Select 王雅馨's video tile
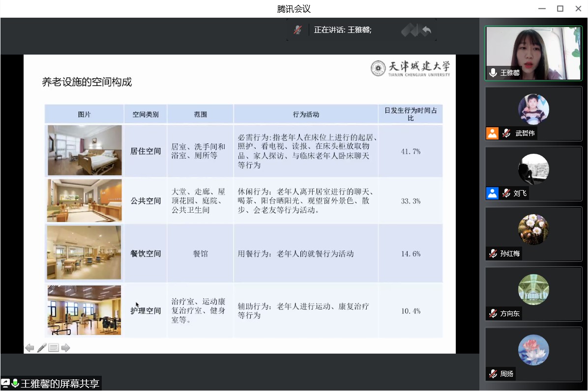The height and width of the screenshot is (391, 588). point(533,53)
